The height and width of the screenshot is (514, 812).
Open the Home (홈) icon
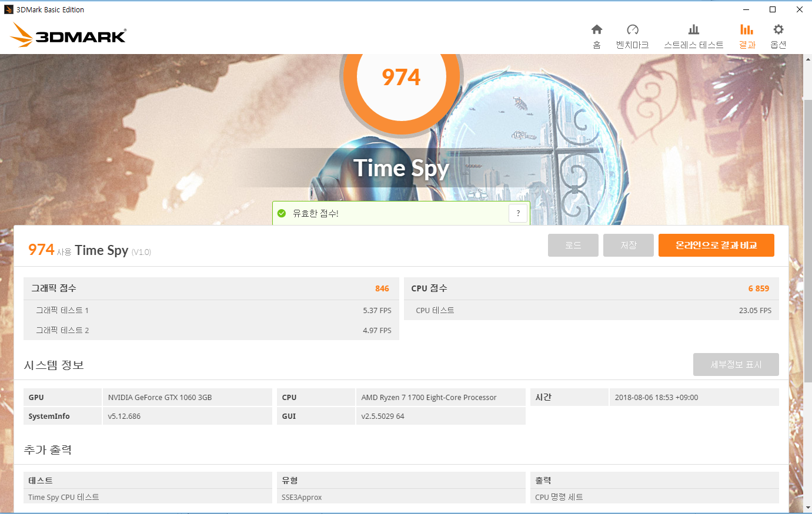(x=597, y=29)
